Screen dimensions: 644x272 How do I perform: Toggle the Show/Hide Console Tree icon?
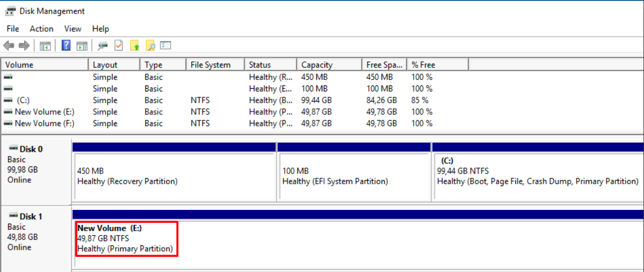click(45, 46)
